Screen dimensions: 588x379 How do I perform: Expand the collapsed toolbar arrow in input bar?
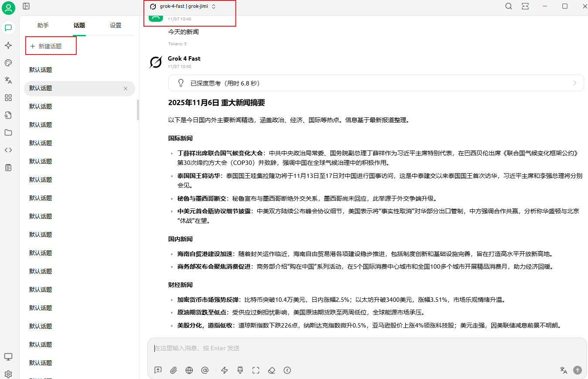[x=287, y=370]
